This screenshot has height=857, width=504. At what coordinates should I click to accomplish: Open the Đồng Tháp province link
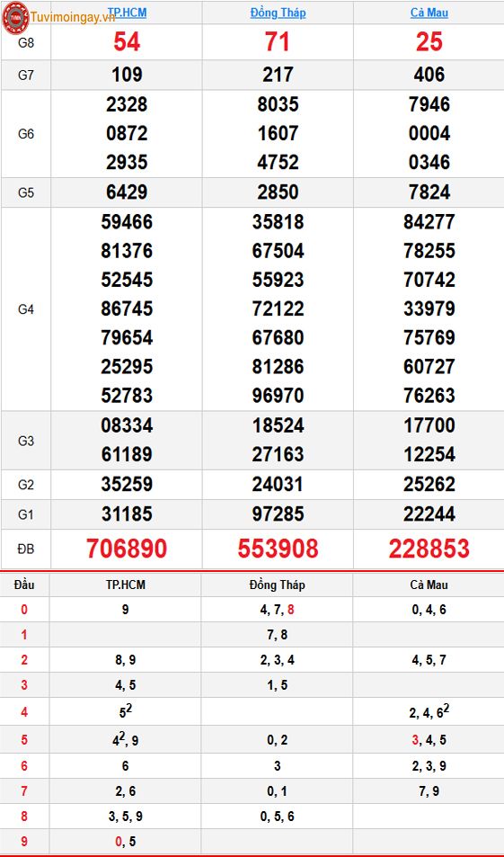tap(278, 13)
